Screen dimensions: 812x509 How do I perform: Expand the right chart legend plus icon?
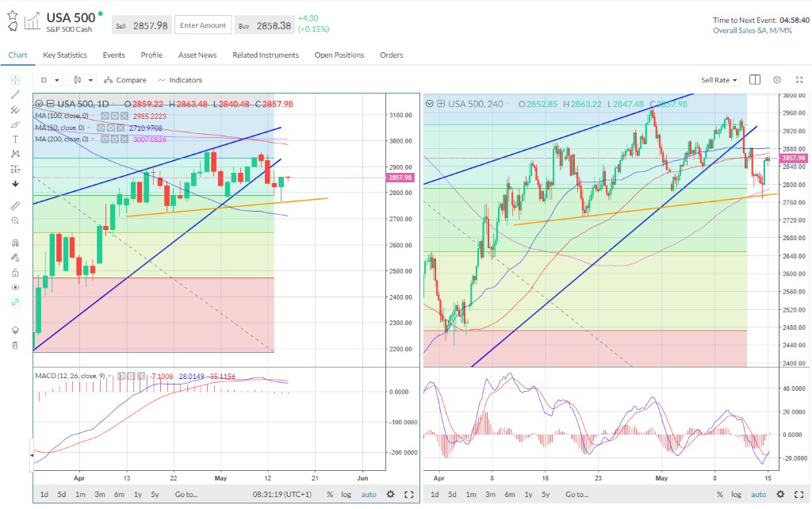(x=441, y=104)
